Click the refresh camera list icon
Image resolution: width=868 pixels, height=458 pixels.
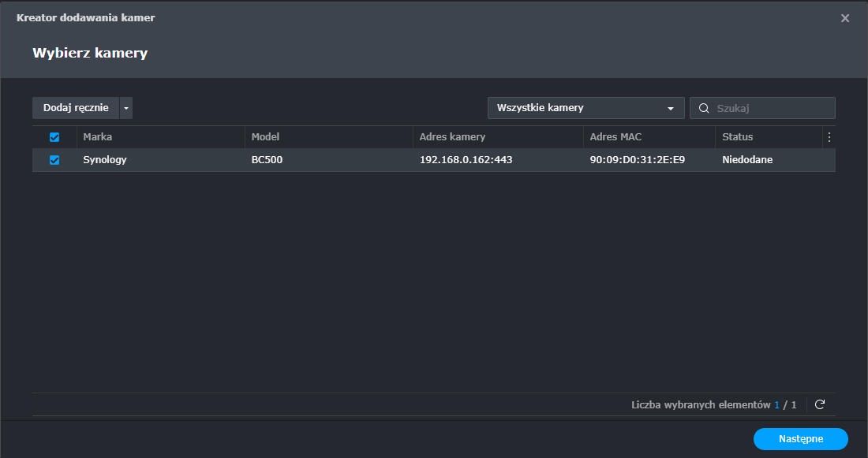820,404
